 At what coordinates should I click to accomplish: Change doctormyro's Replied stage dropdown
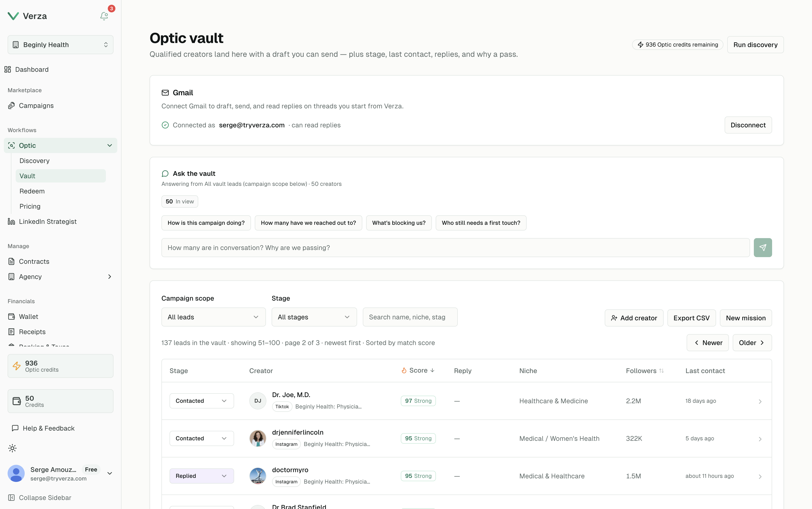(x=202, y=476)
